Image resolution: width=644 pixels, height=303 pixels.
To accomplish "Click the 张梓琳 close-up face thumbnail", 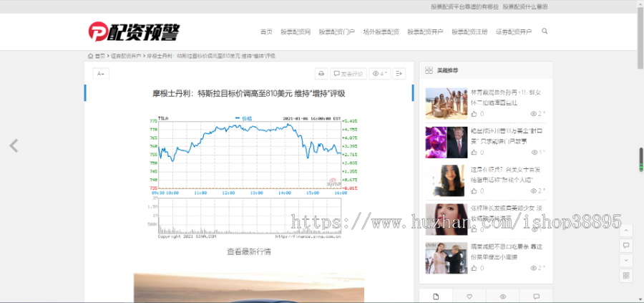I will [x=446, y=219].
